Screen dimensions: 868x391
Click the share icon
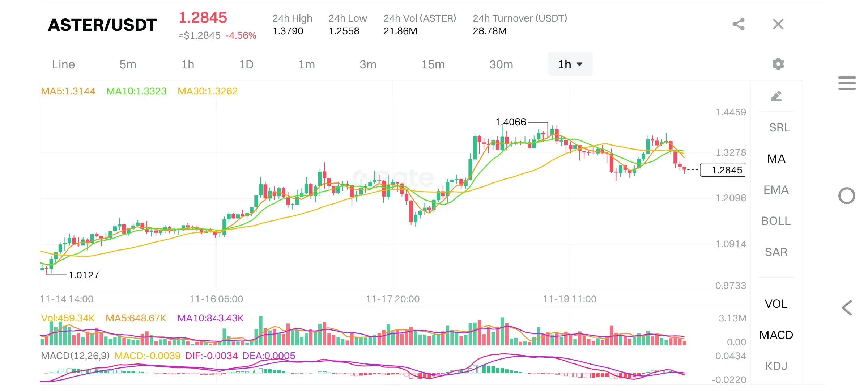[x=739, y=24]
